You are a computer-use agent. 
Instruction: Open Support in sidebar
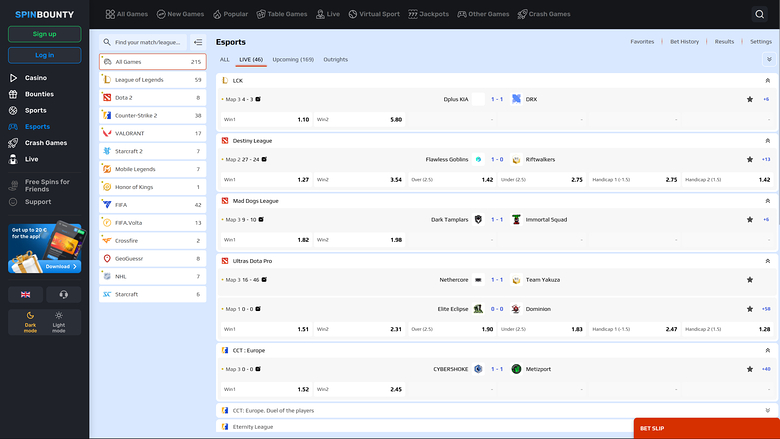(37, 202)
